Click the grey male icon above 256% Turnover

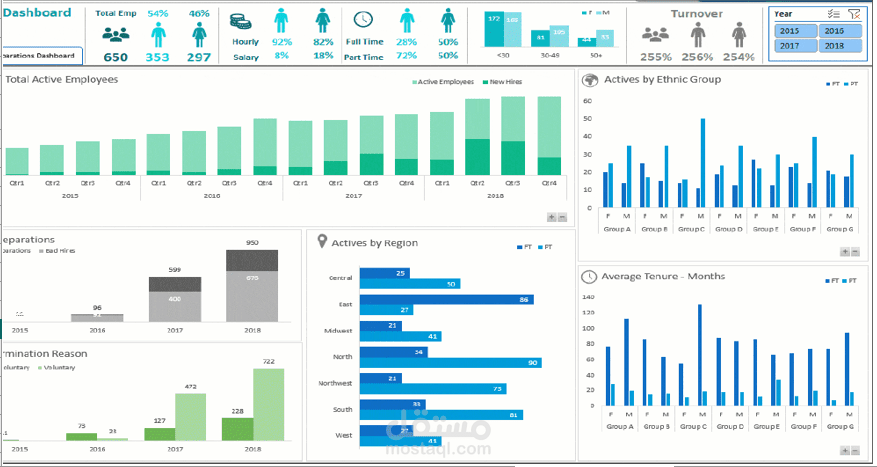(x=697, y=35)
